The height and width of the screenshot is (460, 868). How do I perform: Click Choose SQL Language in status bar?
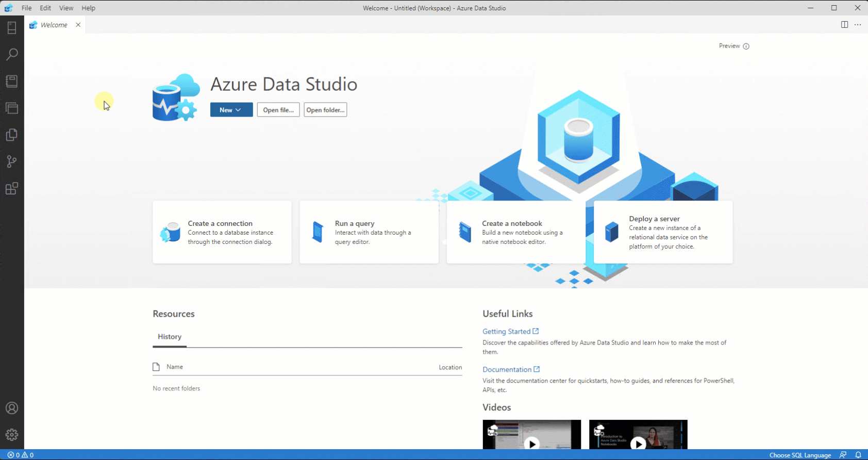coord(800,455)
